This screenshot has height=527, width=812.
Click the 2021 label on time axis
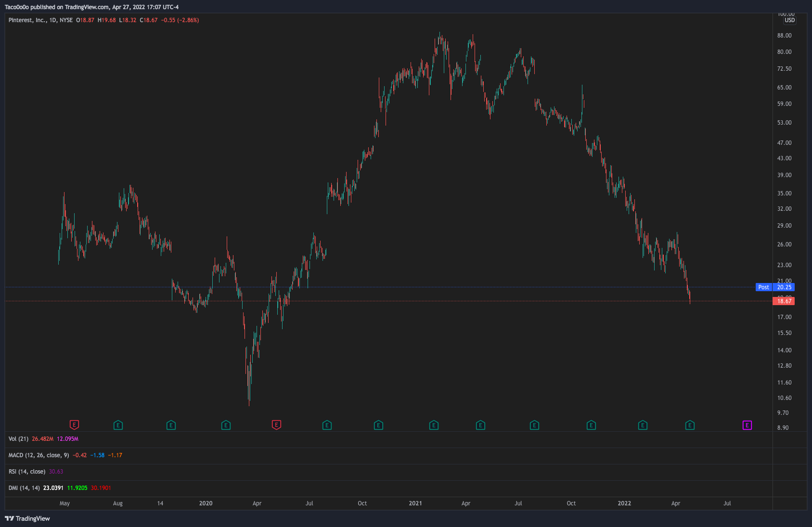tap(415, 503)
